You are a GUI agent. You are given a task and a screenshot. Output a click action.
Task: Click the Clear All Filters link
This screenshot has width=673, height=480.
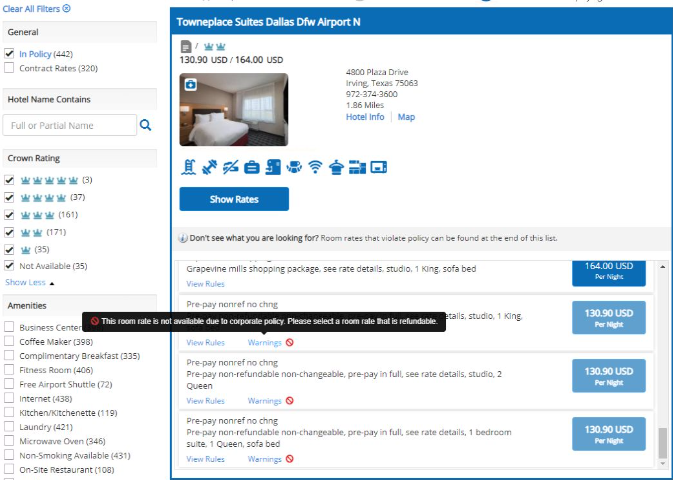coord(31,9)
